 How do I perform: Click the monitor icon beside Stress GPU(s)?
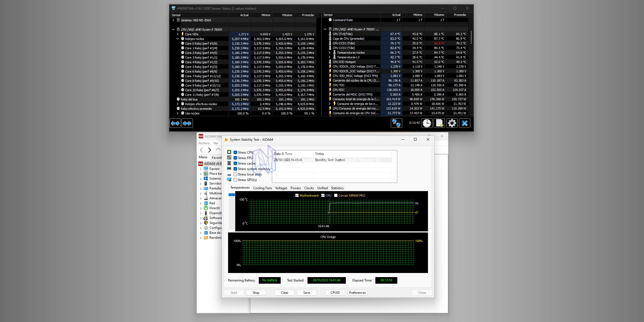point(229,180)
